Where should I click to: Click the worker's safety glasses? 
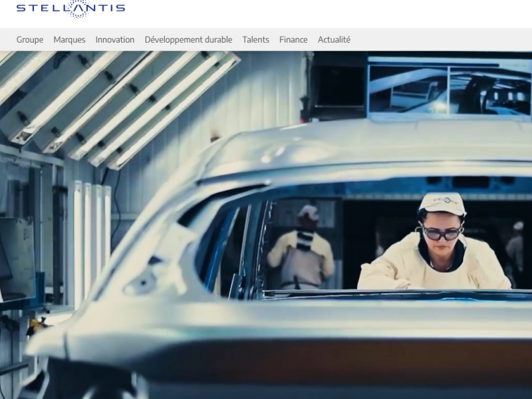pyautogui.click(x=442, y=234)
